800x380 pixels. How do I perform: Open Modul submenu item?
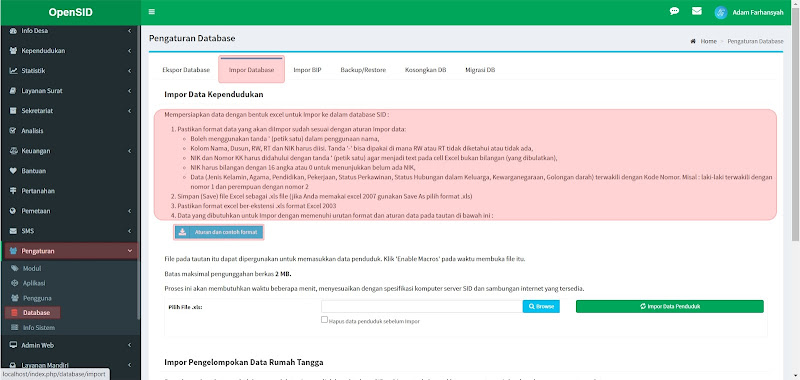(x=32, y=268)
